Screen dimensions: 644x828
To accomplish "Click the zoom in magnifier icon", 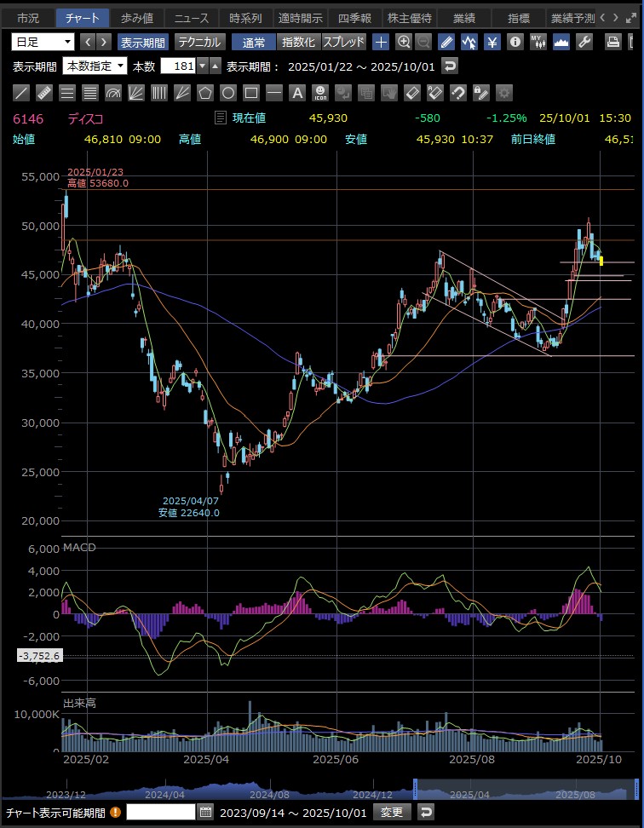I will (404, 42).
